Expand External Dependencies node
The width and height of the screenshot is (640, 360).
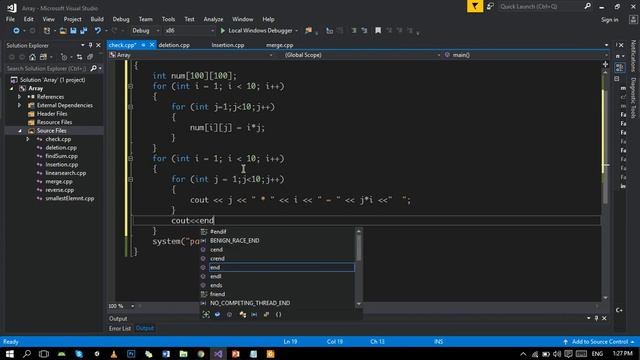coord(19,105)
